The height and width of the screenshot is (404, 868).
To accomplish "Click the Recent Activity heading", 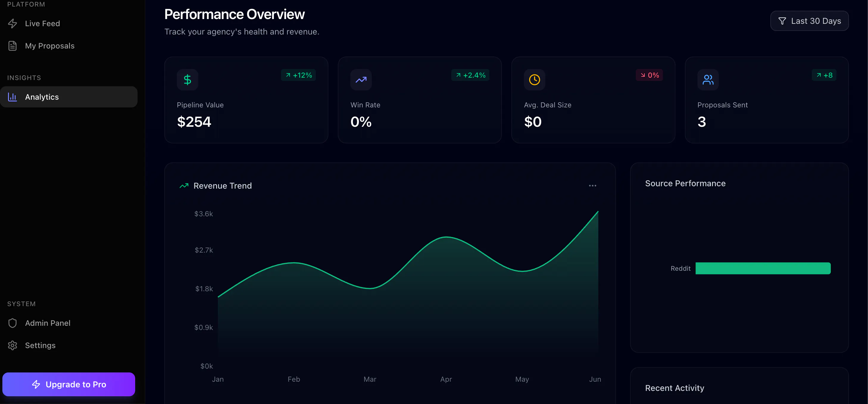I will pyautogui.click(x=675, y=388).
